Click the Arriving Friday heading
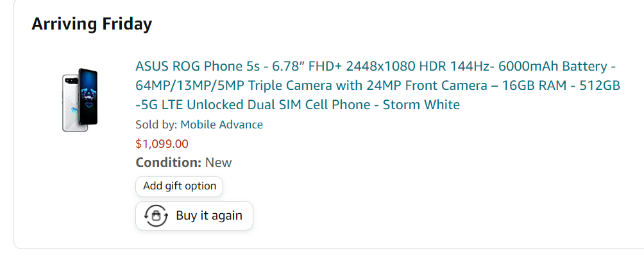 [x=92, y=24]
